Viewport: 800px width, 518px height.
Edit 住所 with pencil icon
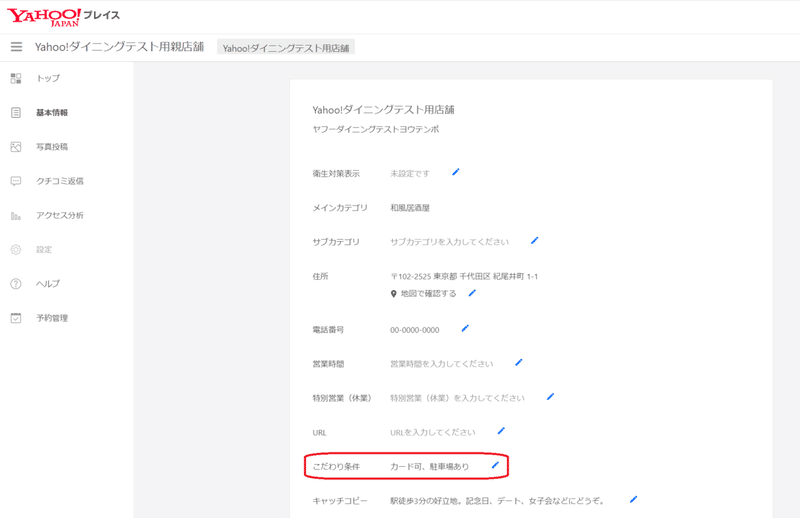tap(472, 293)
